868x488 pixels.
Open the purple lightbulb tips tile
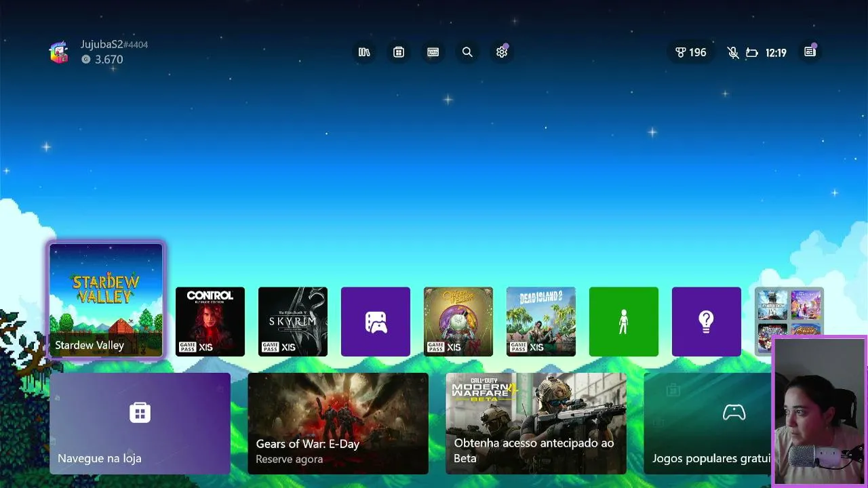[707, 321]
